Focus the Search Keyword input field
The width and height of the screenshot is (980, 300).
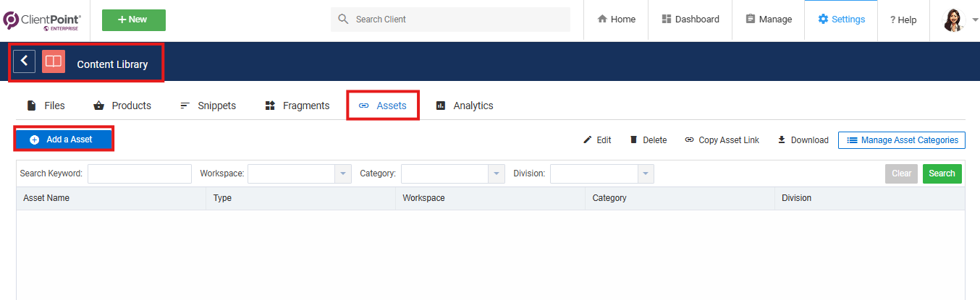point(140,173)
